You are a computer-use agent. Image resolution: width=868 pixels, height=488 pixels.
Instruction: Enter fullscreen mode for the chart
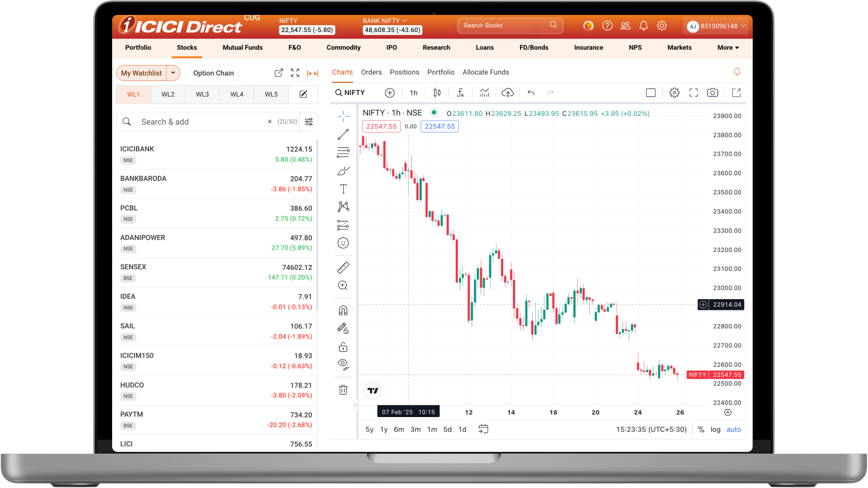click(693, 93)
